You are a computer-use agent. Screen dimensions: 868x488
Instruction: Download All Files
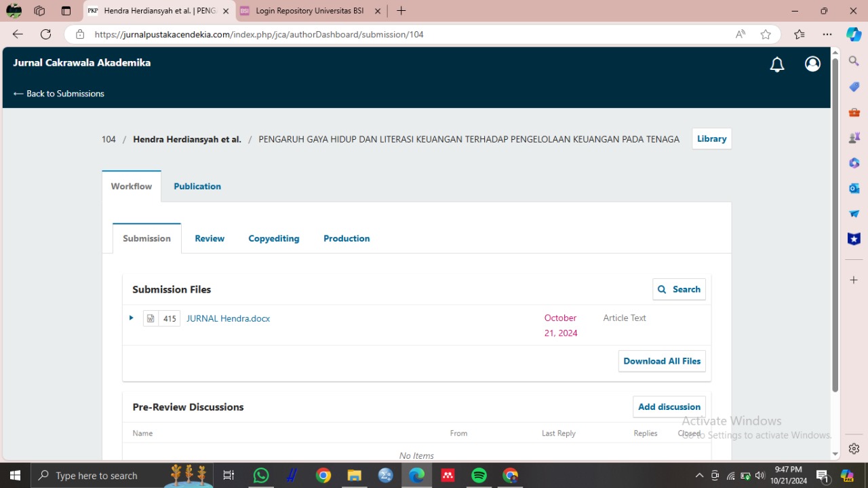coord(662,361)
